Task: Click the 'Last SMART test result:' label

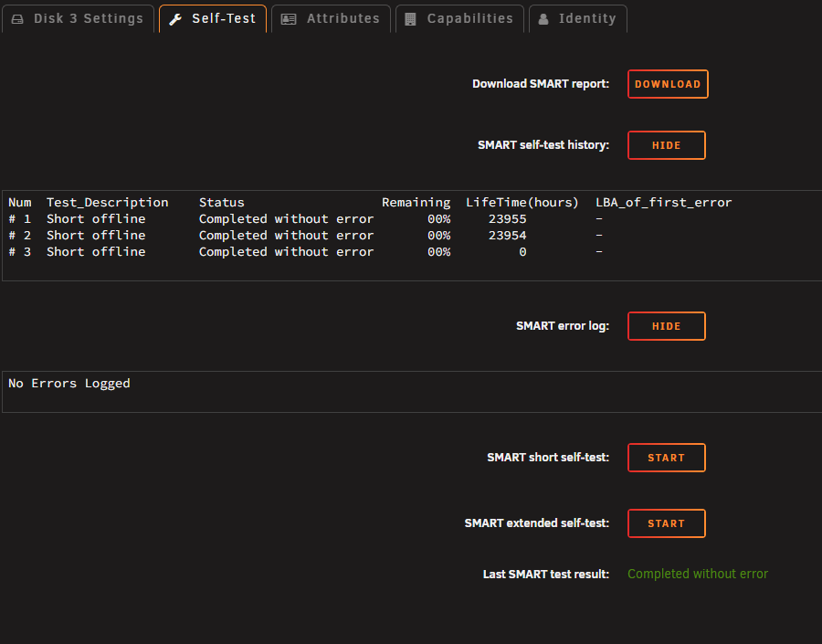Action: coord(546,575)
